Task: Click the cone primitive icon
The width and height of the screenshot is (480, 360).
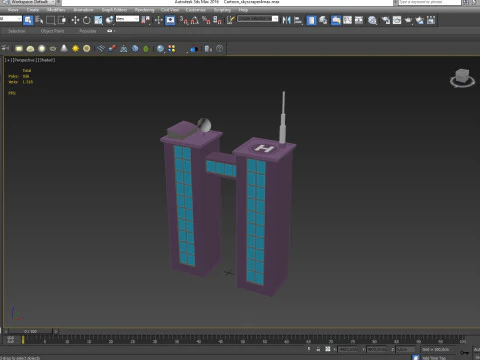Action: click(64, 49)
